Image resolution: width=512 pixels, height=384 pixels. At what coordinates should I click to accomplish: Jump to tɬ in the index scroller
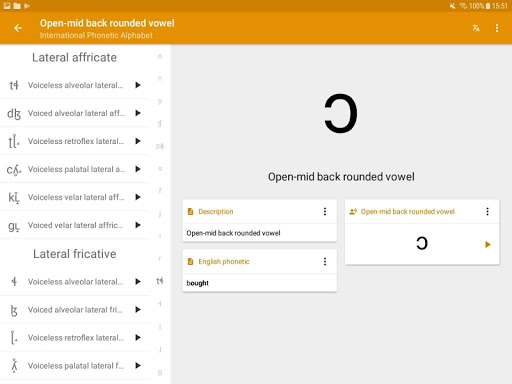(x=160, y=281)
